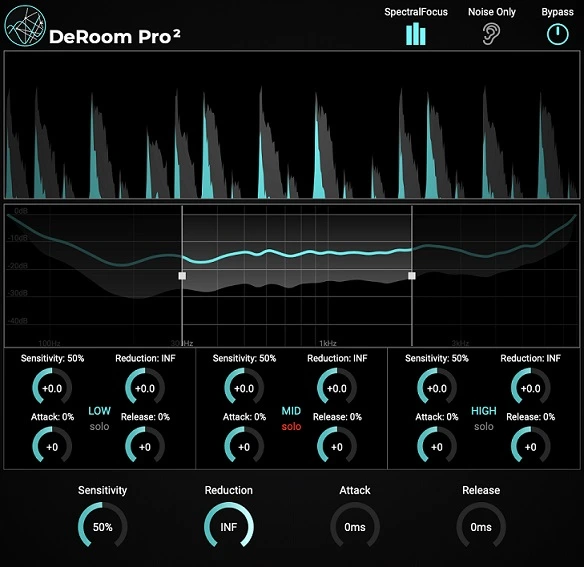The height and width of the screenshot is (567, 584).
Task: Click the MID band Release knob
Action: [337, 445]
